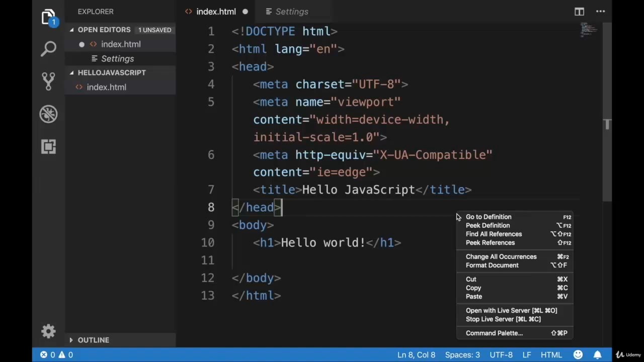Click the notifications bell in status bar

pos(597,354)
